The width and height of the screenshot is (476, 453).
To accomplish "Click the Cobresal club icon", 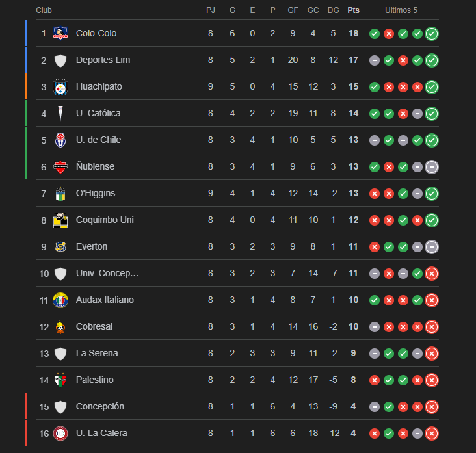I will point(60,326).
